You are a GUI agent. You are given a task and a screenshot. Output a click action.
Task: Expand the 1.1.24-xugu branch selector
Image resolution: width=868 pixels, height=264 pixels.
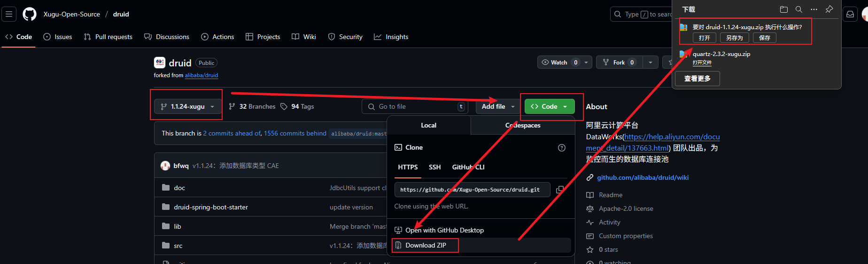click(x=187, y=107)
